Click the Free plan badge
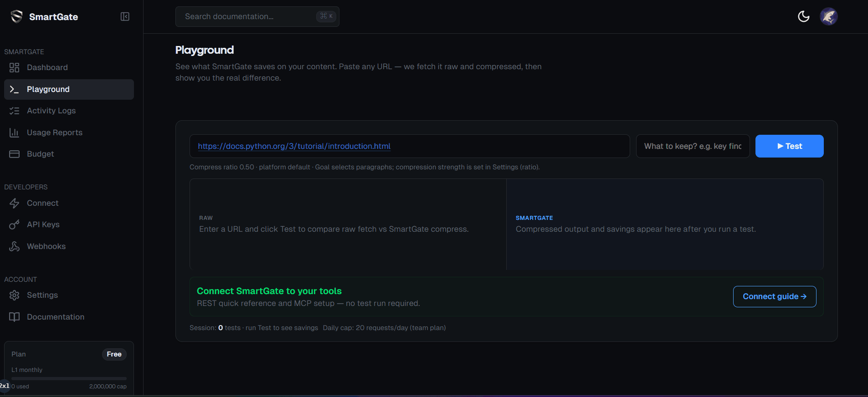The height and width of the screenshot is (397, 868). click(114, 354)
